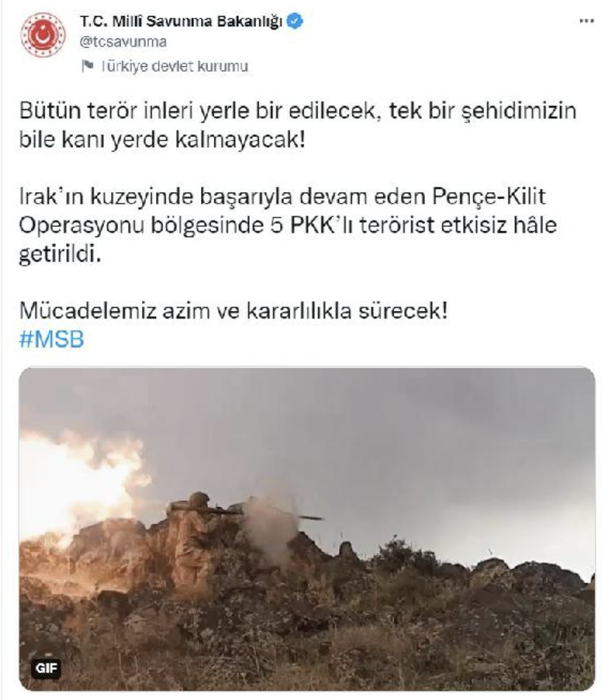Open the T.C. Millî Savunma Bakanlığı account name

point(180,21)
